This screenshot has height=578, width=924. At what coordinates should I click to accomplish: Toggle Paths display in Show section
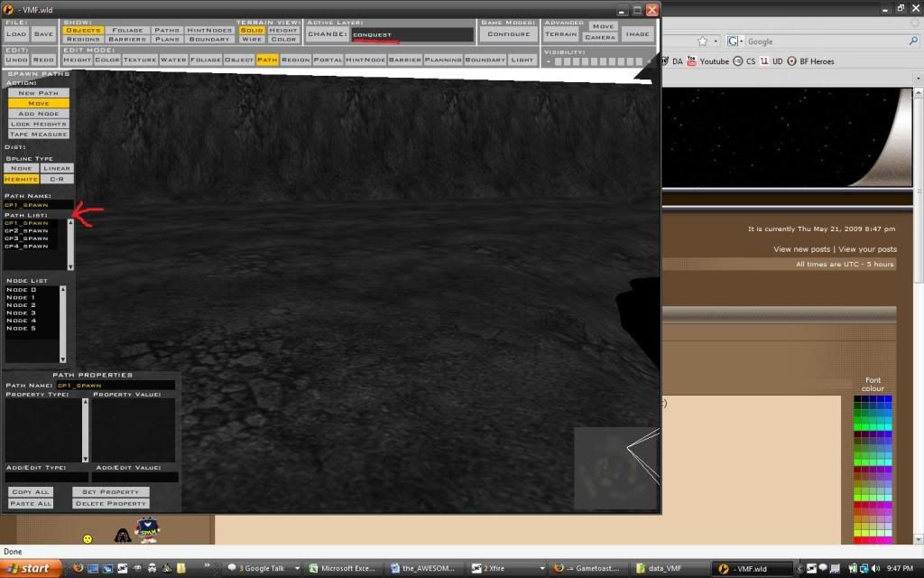167,30
